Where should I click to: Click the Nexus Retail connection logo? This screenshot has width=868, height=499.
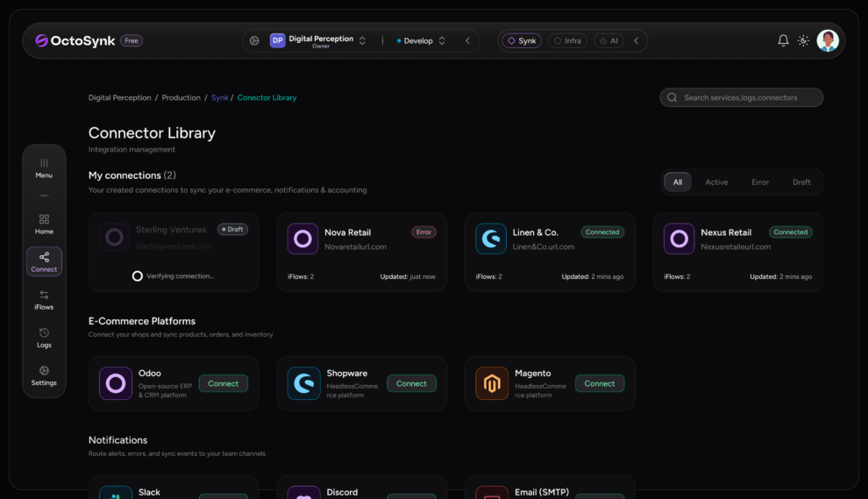tap(679, 239)
